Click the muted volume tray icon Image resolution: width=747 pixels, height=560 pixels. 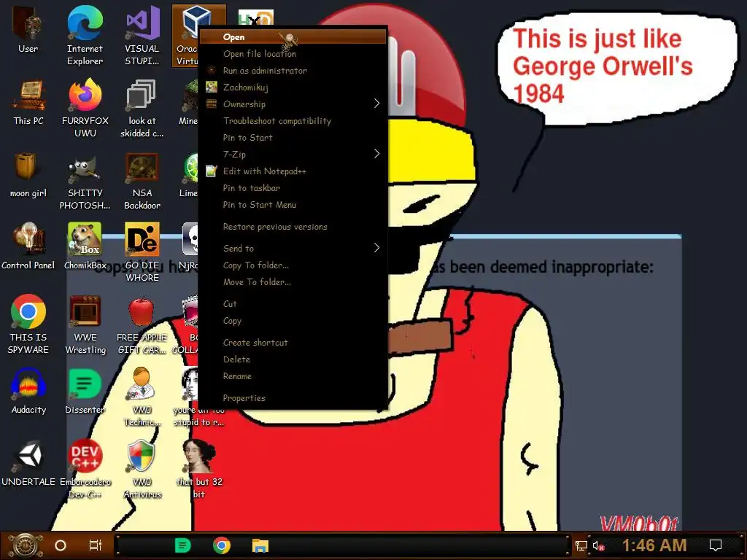[x=598, y=545]
